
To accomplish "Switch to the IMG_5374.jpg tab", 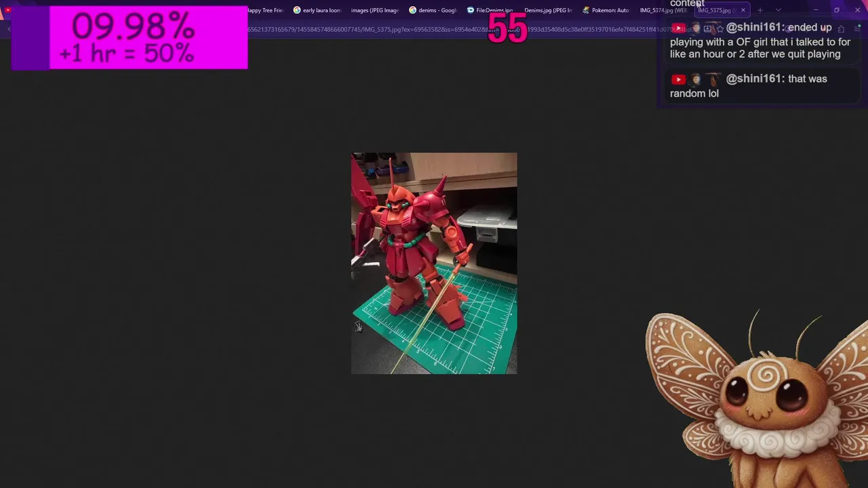I will [663, 10].
